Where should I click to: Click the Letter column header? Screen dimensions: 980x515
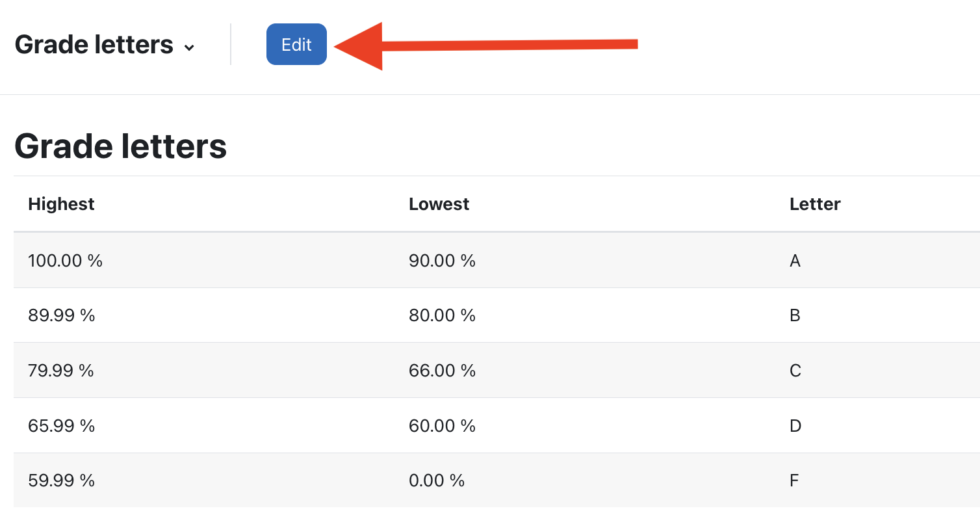(x=815, y=204)
